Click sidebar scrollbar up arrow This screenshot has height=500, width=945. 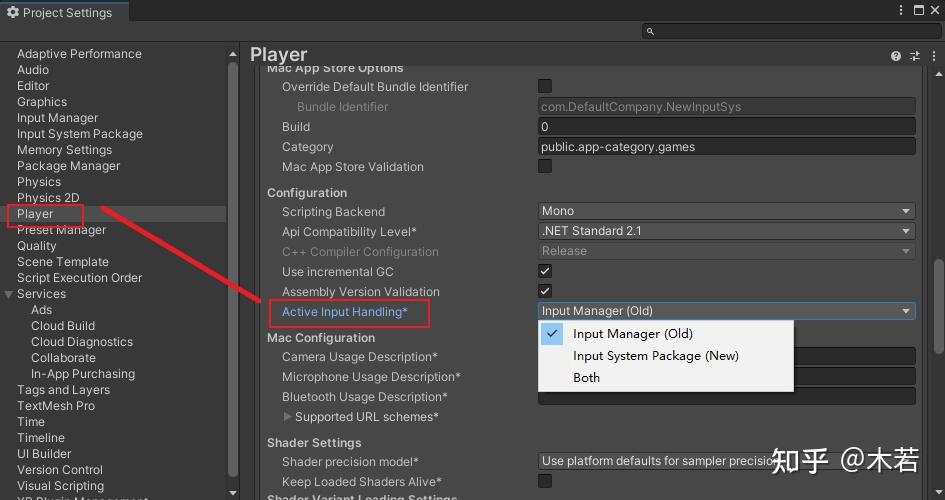(x=233, y=54)
